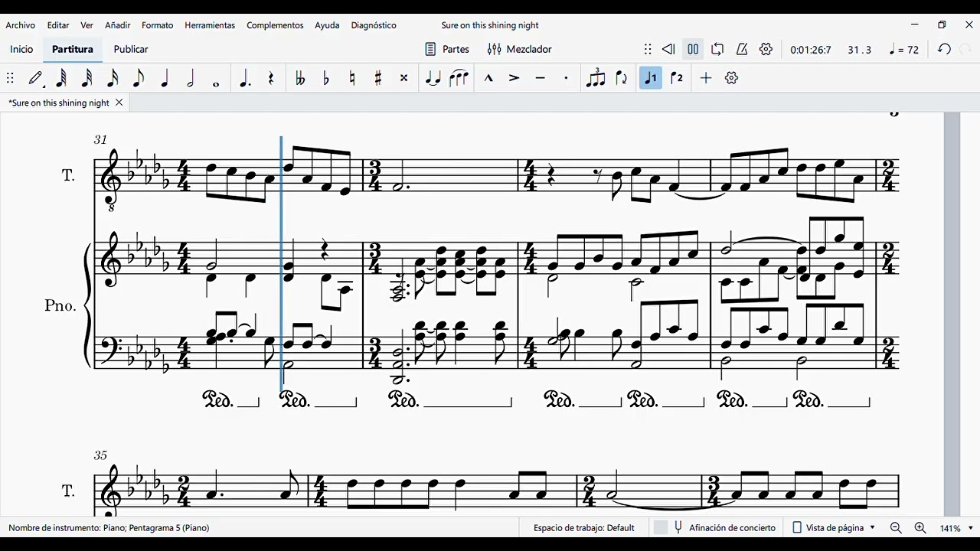980x551 pixels.
Task: Pause the score playback
Action: point(693,49)
